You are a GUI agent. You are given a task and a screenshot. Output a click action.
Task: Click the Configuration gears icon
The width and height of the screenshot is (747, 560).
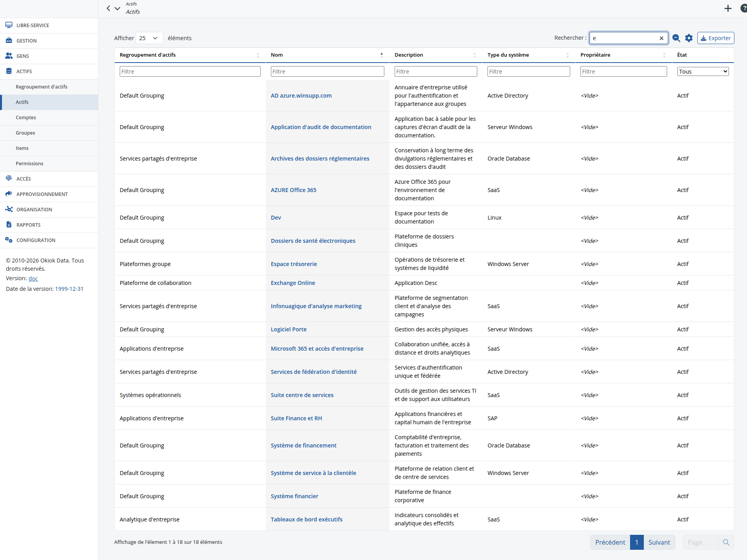(9, 240)
